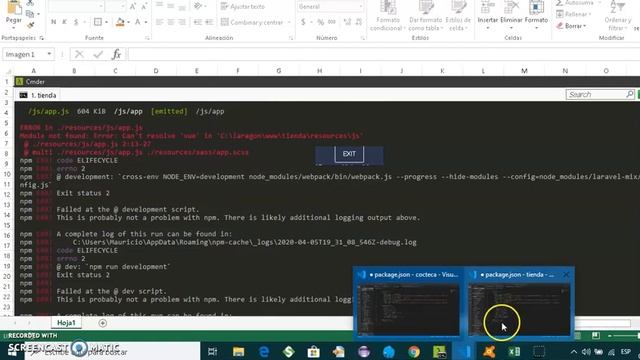
Task: Click the Format Painter brush icon
Action: point(30,26)
